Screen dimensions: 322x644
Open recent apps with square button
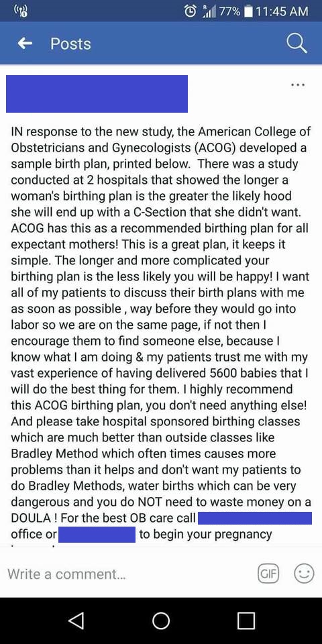[246, 620]
